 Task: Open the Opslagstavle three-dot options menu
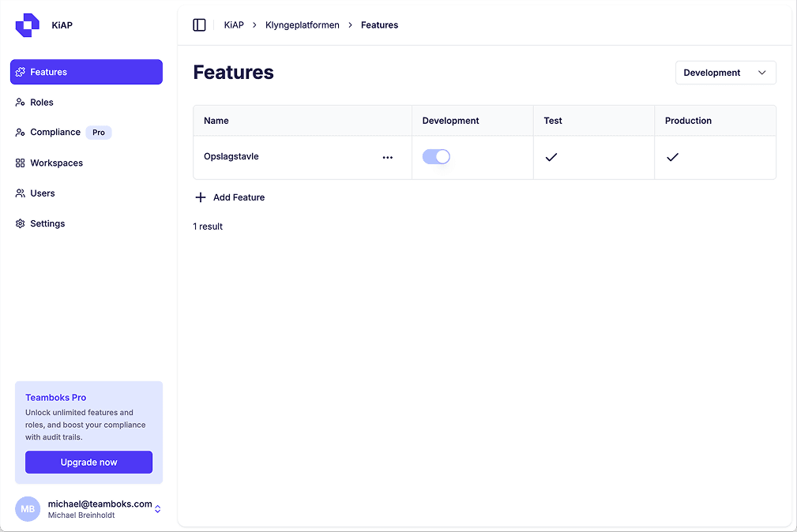pyautogui.click(x=387, y=158)
